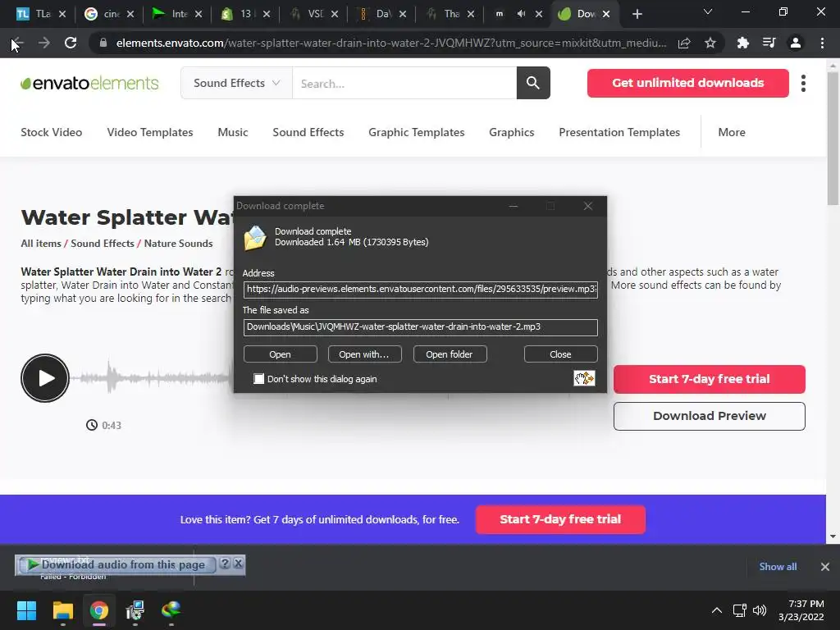
Task: Click Download audio from this page
Action: click(x=116, y=564)
